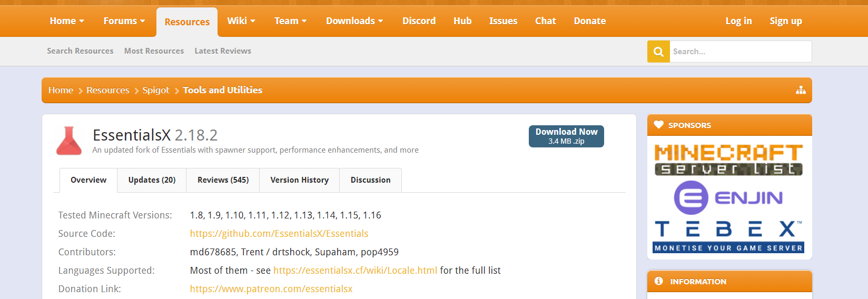
Task: Open Most Resources sub-link
Action: coord(154,51)
